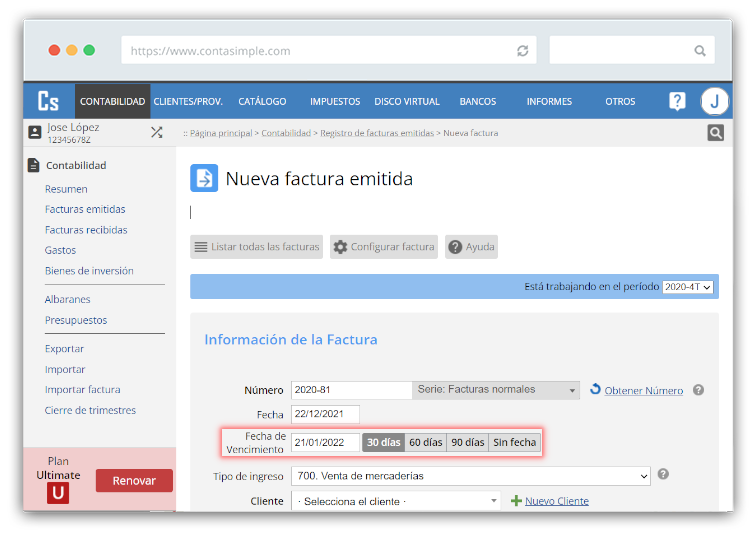The height and width of the screenshot is (535, 750).
Task: Click the Contabilidad document icon in sidebar
Action: click(x=33, y=165)
